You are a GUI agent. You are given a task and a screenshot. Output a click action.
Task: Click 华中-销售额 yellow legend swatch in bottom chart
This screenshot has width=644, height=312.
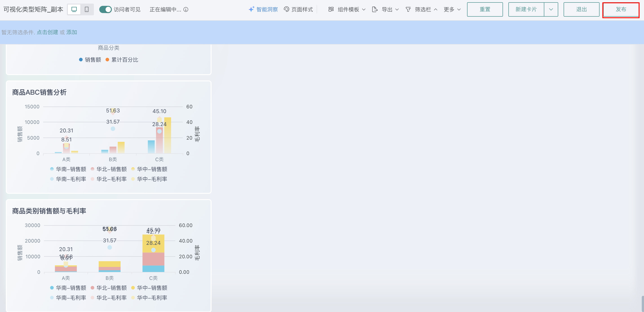pyautogui.click(x=133, y=288)
